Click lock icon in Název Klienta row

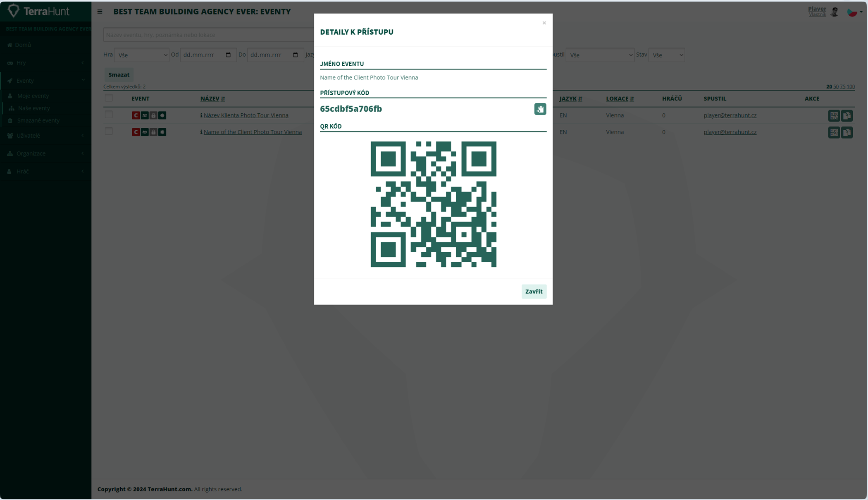coord(153,115)
